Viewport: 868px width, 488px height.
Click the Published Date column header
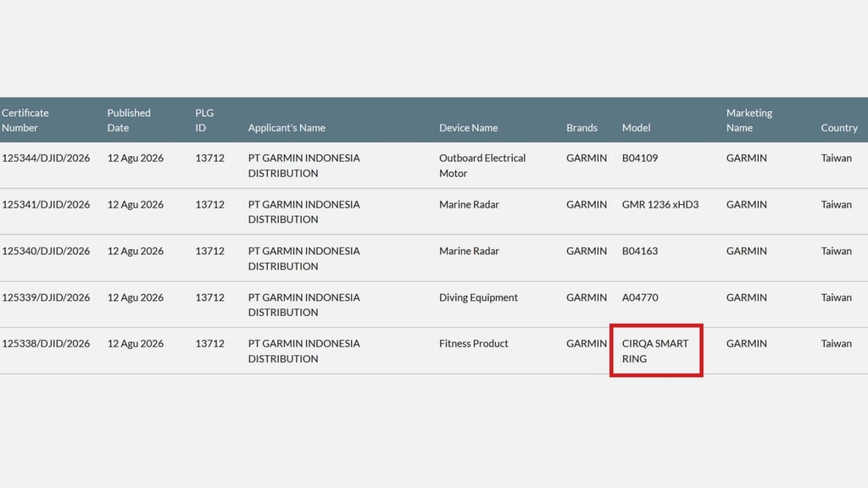click(129, 120)
